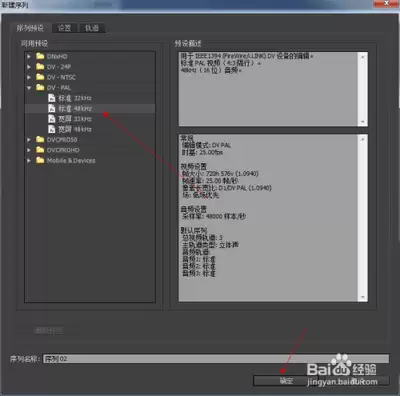This screenshot has height=396, width=400.
Task: Open the 轨道 tab
Action: (92, 28)
